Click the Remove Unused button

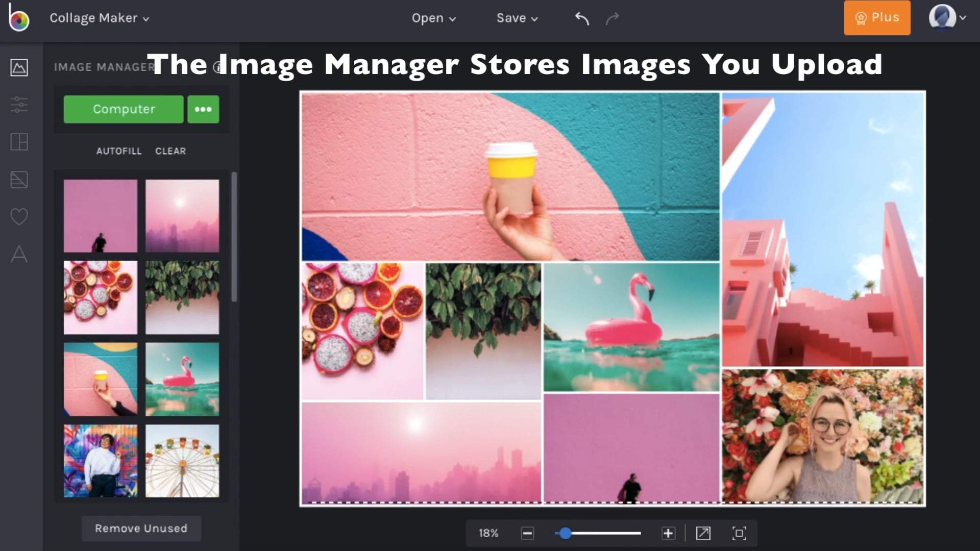pos(141,529)
